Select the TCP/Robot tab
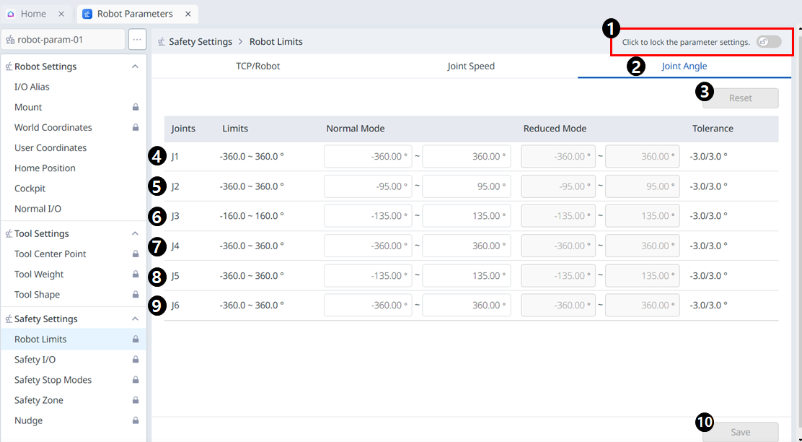 click(256, 66)
